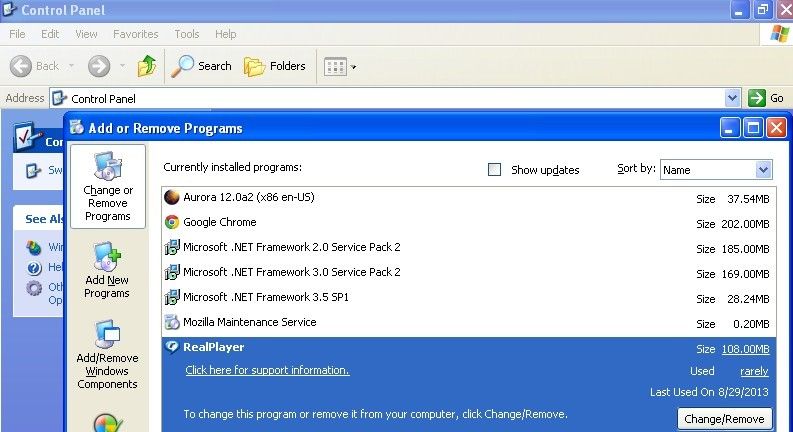Click the Change/Remove button

(724, 419)
